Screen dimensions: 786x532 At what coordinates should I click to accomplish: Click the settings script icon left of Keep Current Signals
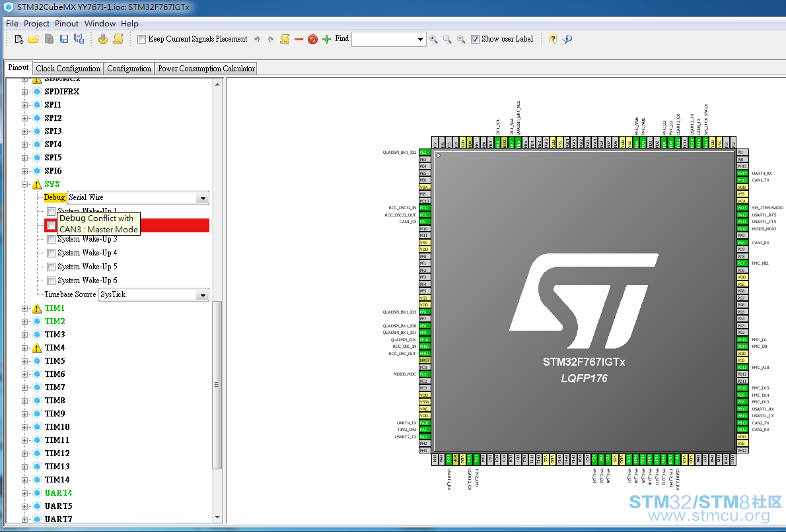click(x=118, y=39)
